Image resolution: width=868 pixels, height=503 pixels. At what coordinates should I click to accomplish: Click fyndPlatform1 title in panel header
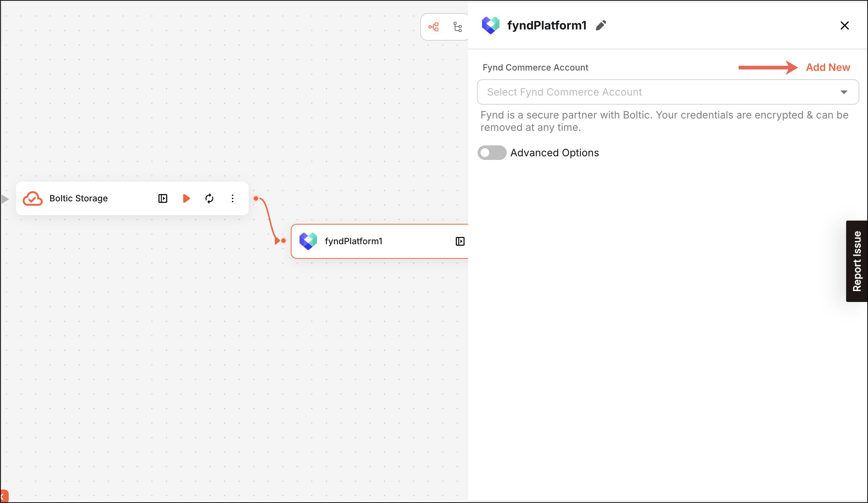click(x=547, y=25)
